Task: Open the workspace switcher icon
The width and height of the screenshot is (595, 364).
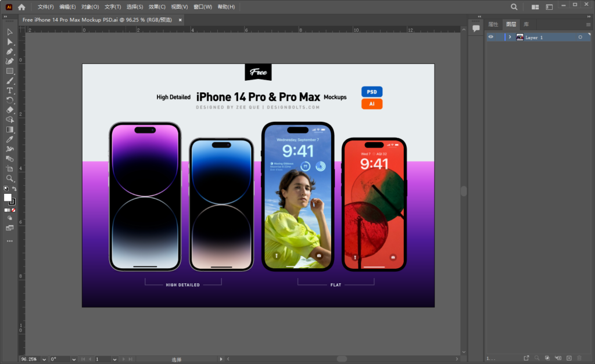Action: (549, 7)
